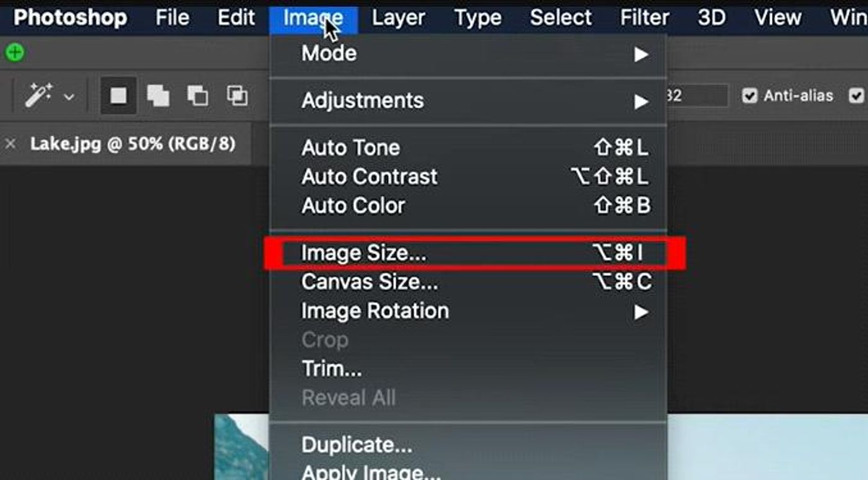Viewport: 868px width, 480px height.
Task: Toggle the Anti-alias checkbox
Action: tap(750, 96)
